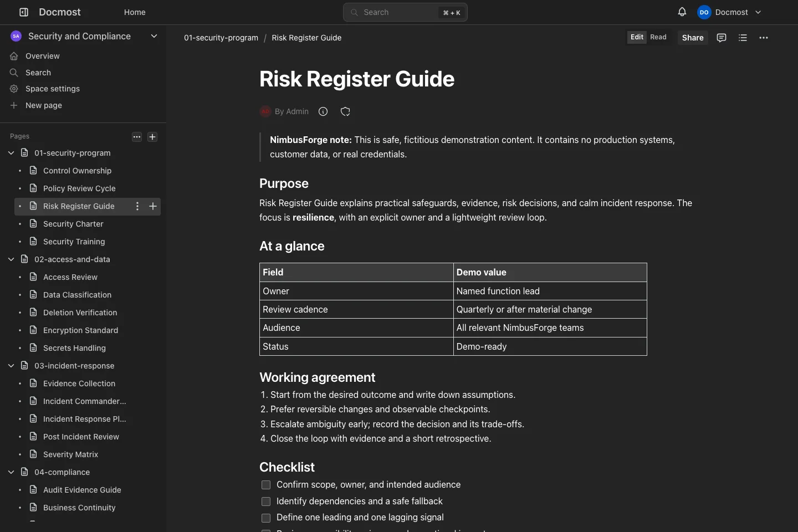The height and width of the screenshot is (532, 798).
Task: Click the Risk Register Guide title heading
Action: point(357,79)
